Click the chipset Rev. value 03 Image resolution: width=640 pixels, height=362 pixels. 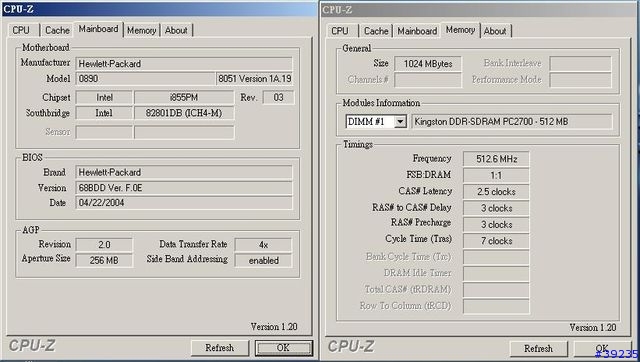pyautogui.click(x=278, y=98)
